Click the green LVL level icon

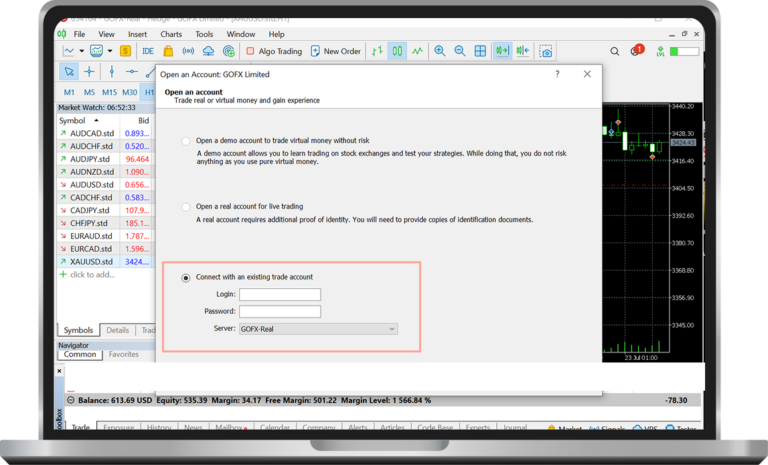point(660,51)
